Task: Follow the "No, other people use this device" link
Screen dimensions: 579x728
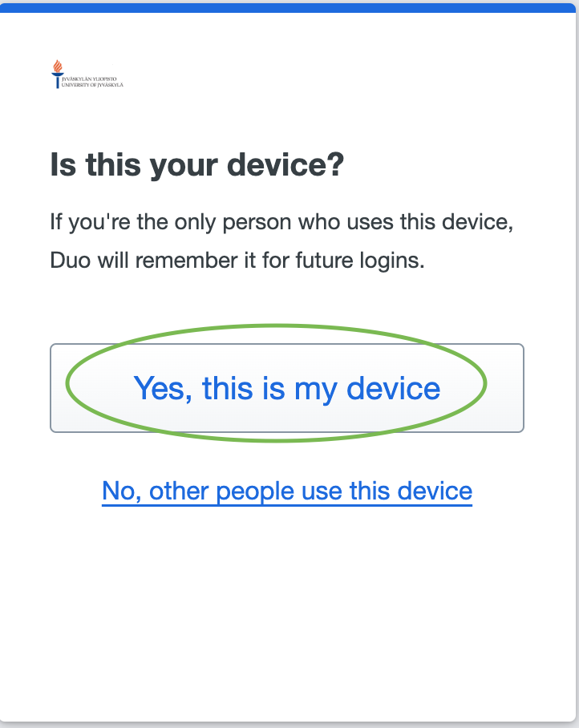Action: 287,490
